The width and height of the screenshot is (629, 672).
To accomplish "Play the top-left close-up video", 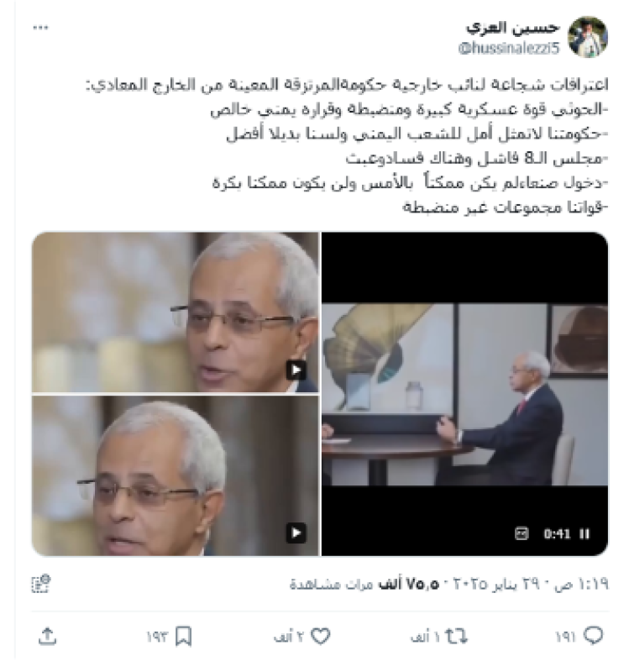I will 296,370.
